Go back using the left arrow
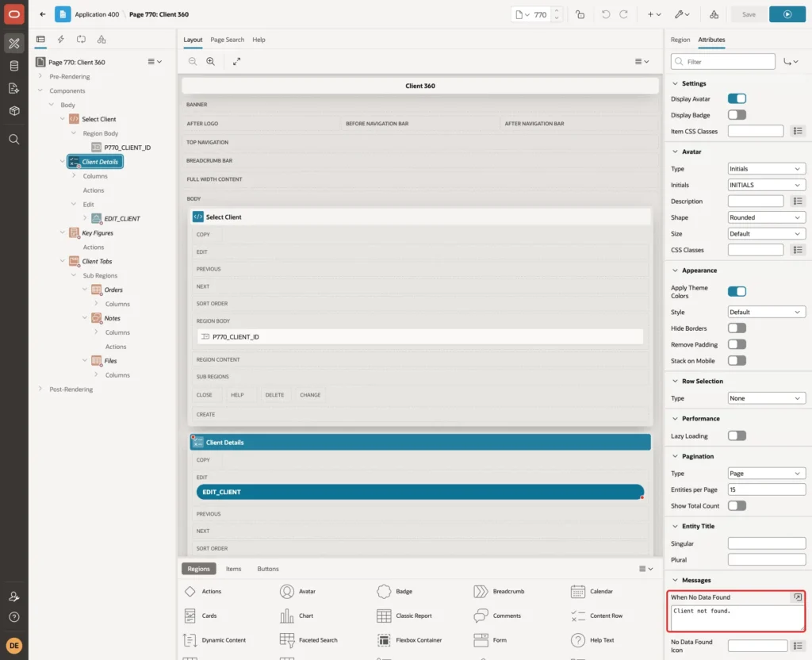The width and height of the screenshot is (812, 660). coord(43,14)
